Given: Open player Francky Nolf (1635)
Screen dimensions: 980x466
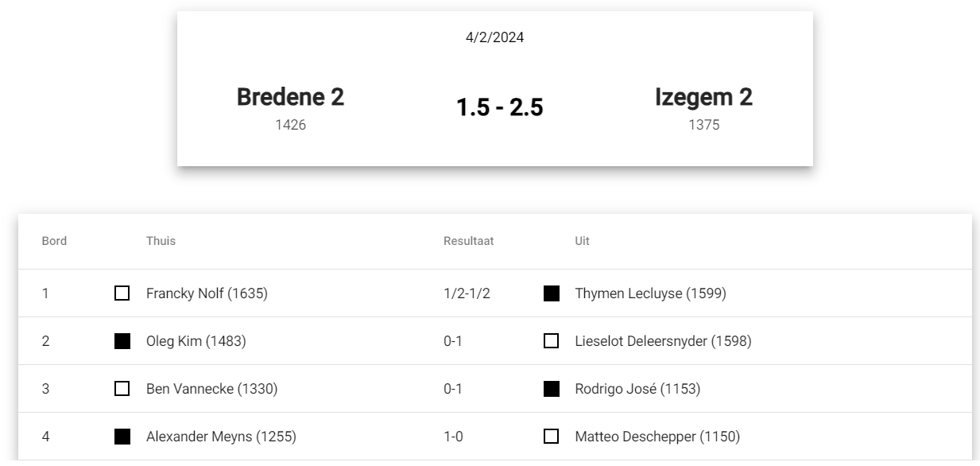Looking at the screenshot, I should pos(207,293).
